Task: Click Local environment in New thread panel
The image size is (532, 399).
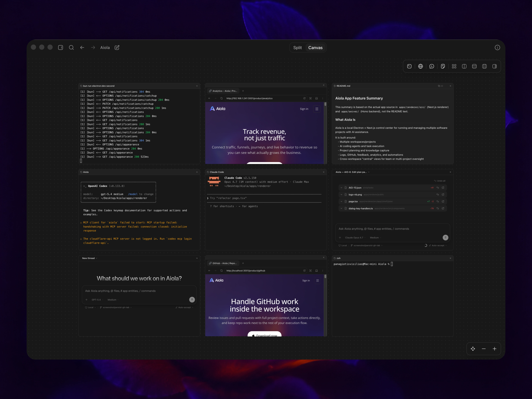Action: [x=90, y=307]
